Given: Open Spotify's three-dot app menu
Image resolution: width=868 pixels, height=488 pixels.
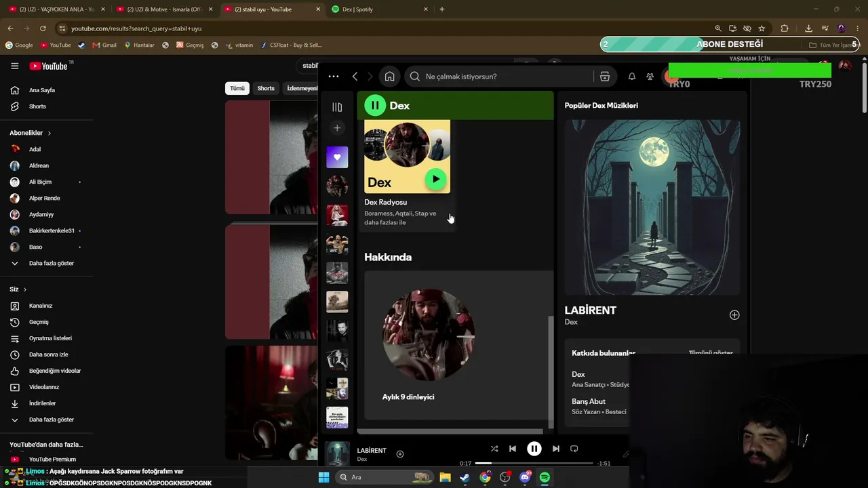Looking at the screenshot, I should (x=333, y=77).
